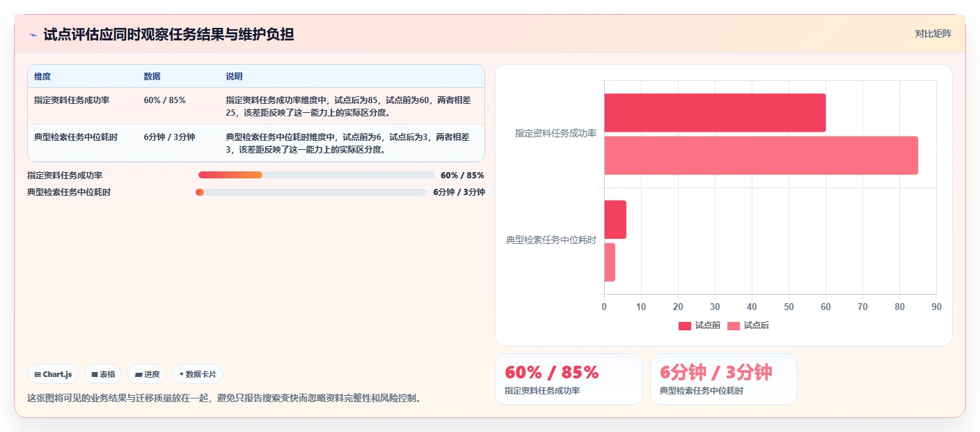Image resolution: width=980 pixels, height=432 pixels.
Task: Click the 试点前 bar for 指定资料任务成功率
Action: (x=715, y=113)
